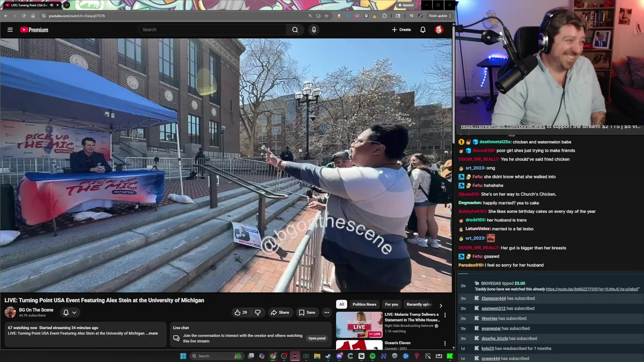Open the YouTube link in BIGVEGAS tip message
Viewport: 644px width, 362px height.
592,289
